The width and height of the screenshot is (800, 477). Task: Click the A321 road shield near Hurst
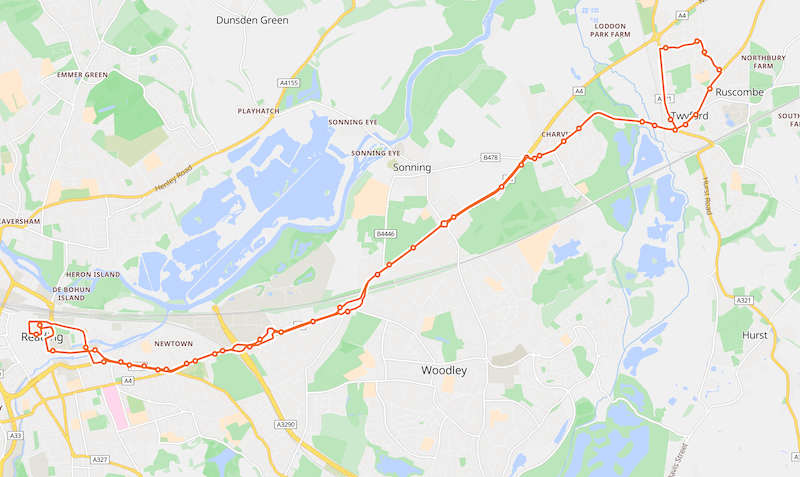(x=744, y=301)
